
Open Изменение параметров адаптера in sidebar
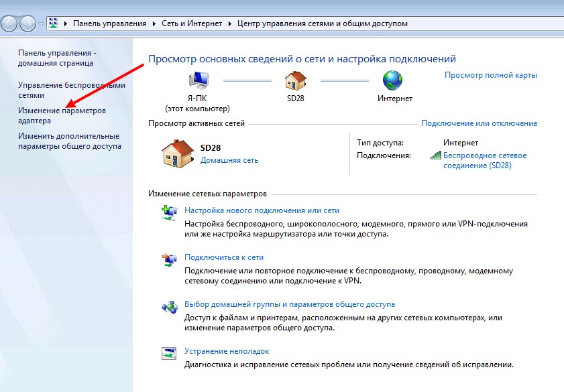tap(62, 115)
